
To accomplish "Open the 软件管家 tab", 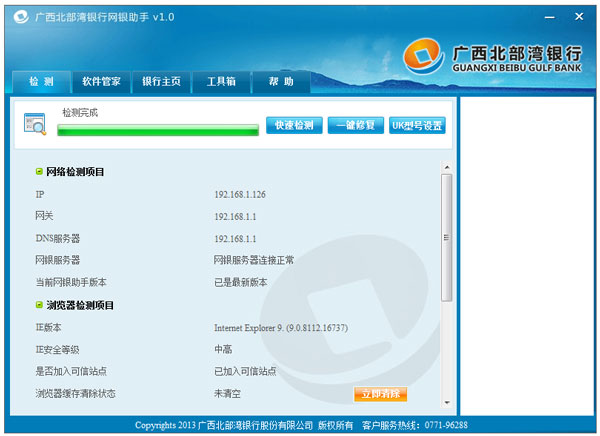I will tap(101, 82).
